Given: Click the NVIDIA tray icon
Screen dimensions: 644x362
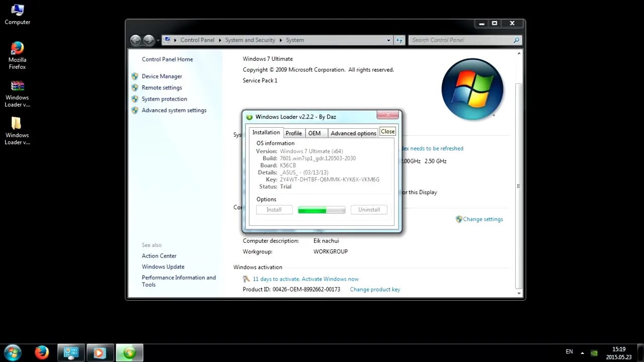Looking at the screenshot, I should pyautogui.click(x=594, y=353).
